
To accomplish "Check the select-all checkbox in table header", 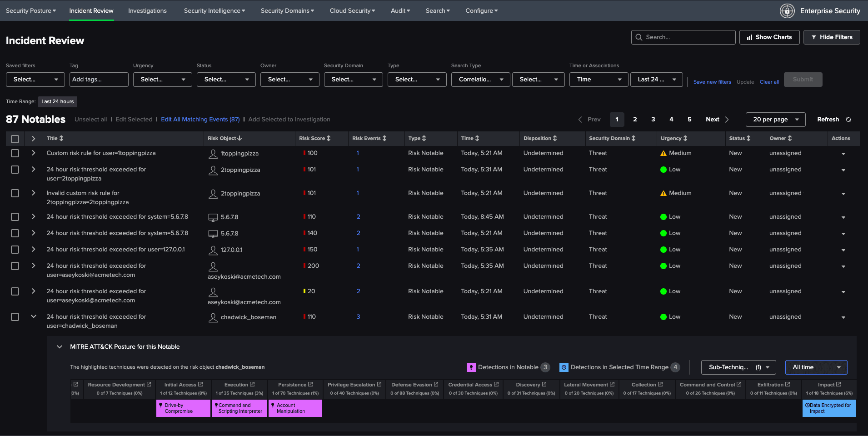I will click(x=15, y=139).
